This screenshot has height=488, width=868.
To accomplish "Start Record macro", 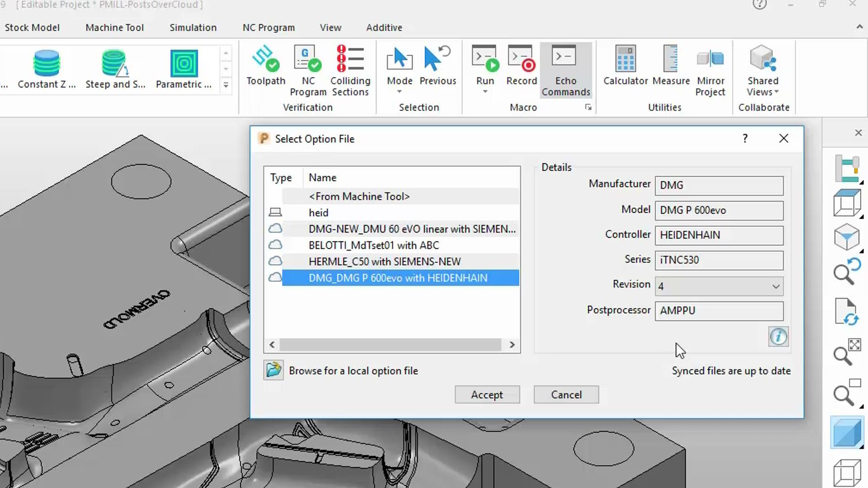I will [x=521, y=66].
